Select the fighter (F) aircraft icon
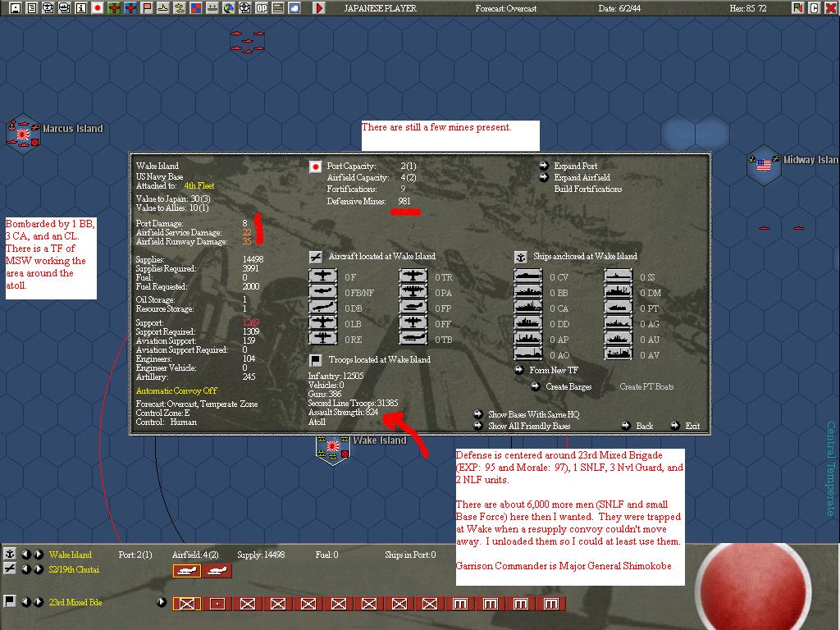This screenshot has width=840, height=630. click(323, 276)
